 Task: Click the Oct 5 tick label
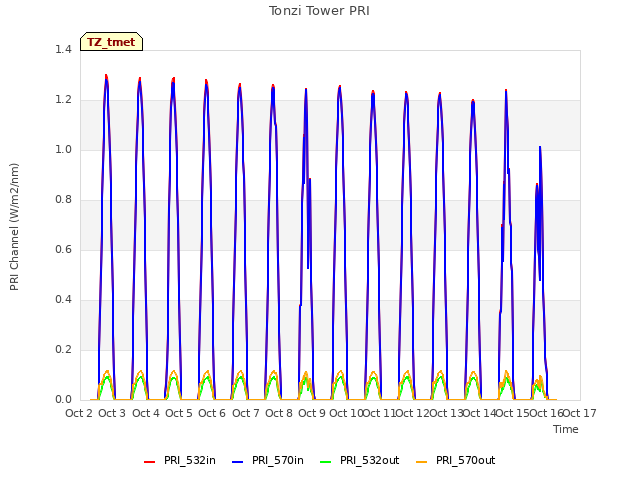point(179,413)
